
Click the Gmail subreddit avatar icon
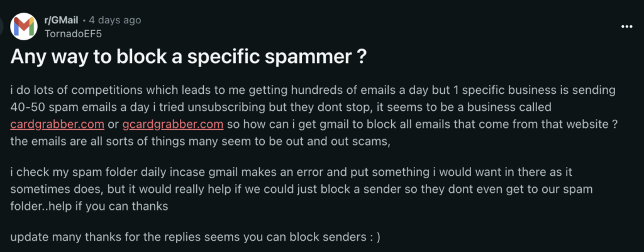point(24,26)
